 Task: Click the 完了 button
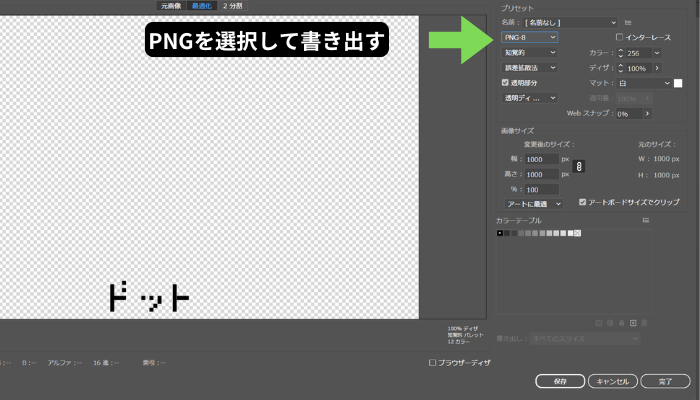pyautogui.click(x=665, y=381)
